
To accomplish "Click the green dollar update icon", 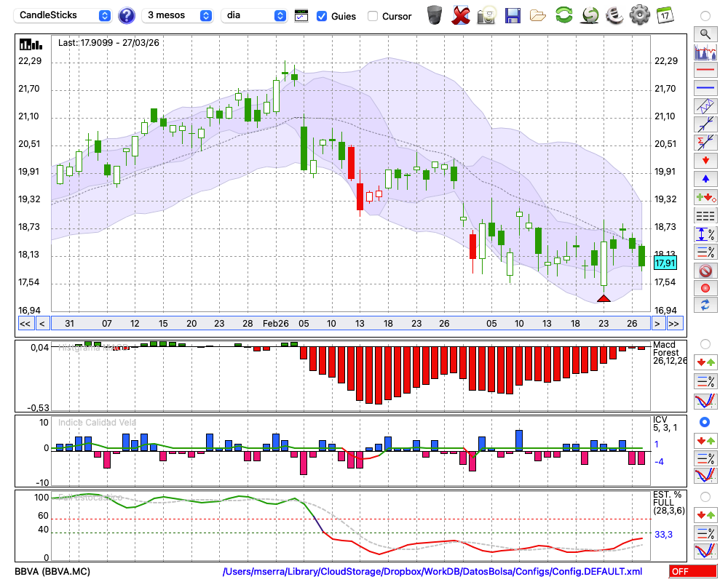I will [x=590, y=15].
